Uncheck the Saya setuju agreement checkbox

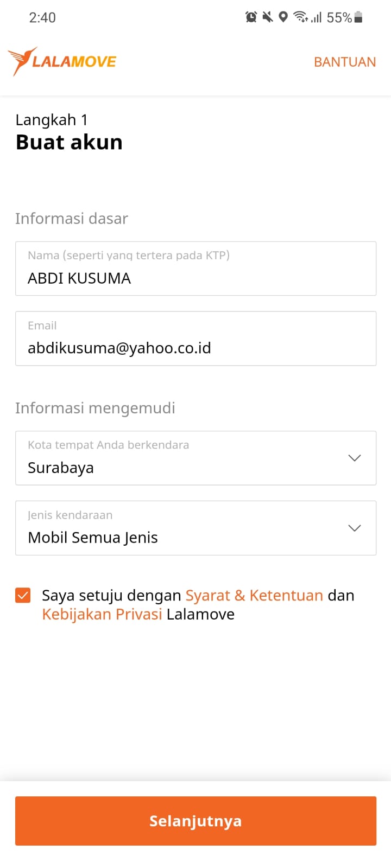tap(23, 596)
